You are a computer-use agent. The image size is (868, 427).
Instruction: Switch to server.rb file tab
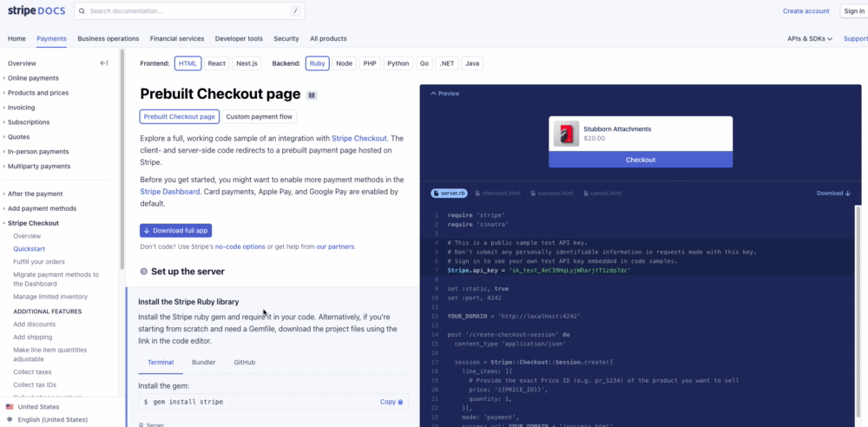tap(449, 194)
